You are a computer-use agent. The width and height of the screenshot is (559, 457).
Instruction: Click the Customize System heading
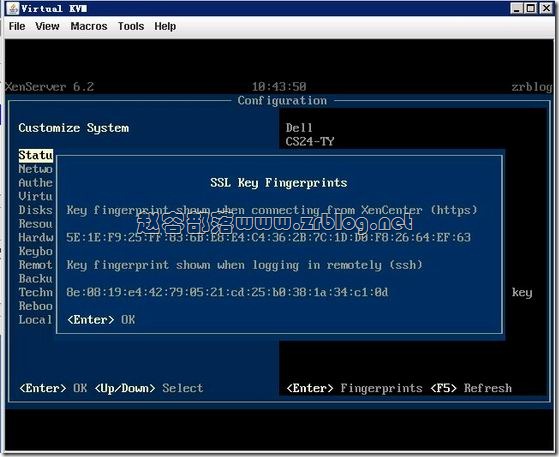[74, 128]
